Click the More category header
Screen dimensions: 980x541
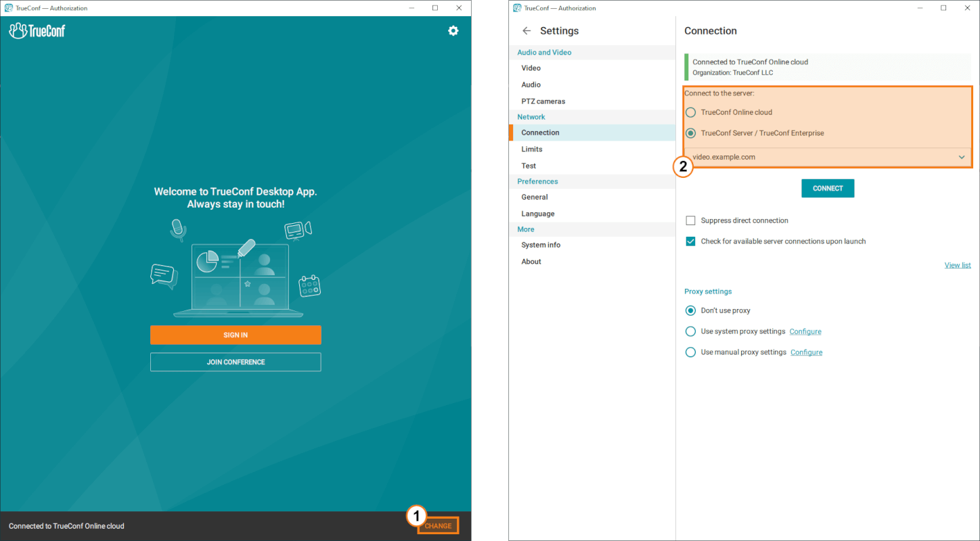coord(592,229)
